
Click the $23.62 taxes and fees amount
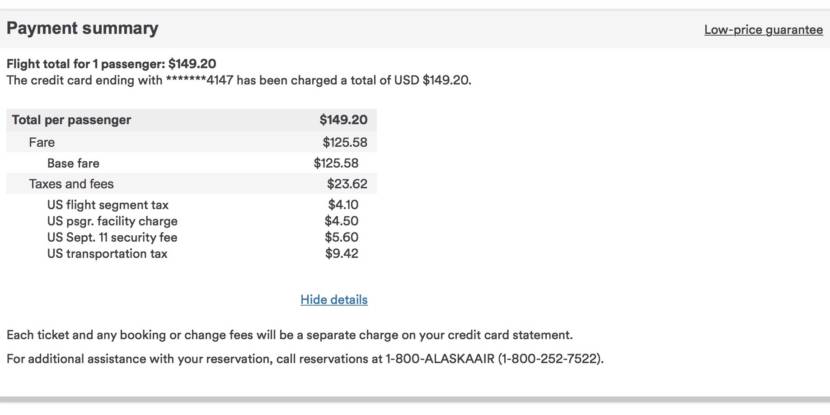click(x=347, y=184)
